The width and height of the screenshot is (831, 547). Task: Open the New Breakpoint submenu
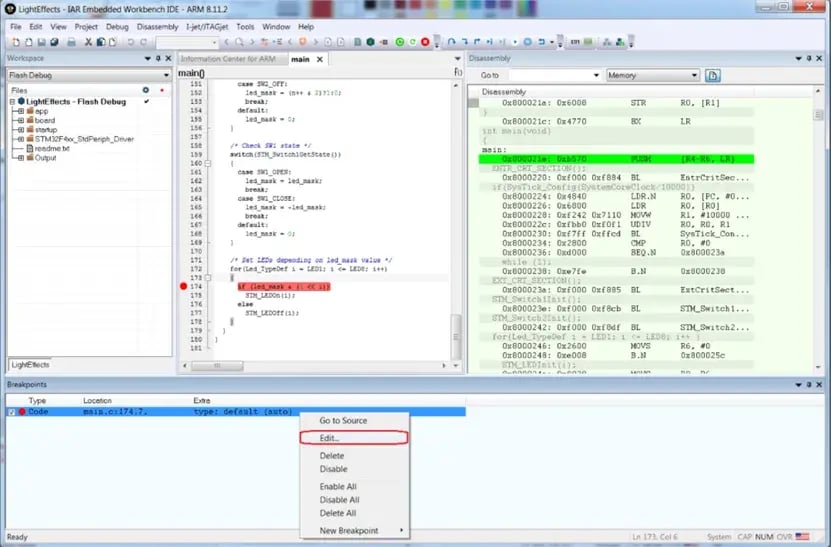tap(354, 531)
